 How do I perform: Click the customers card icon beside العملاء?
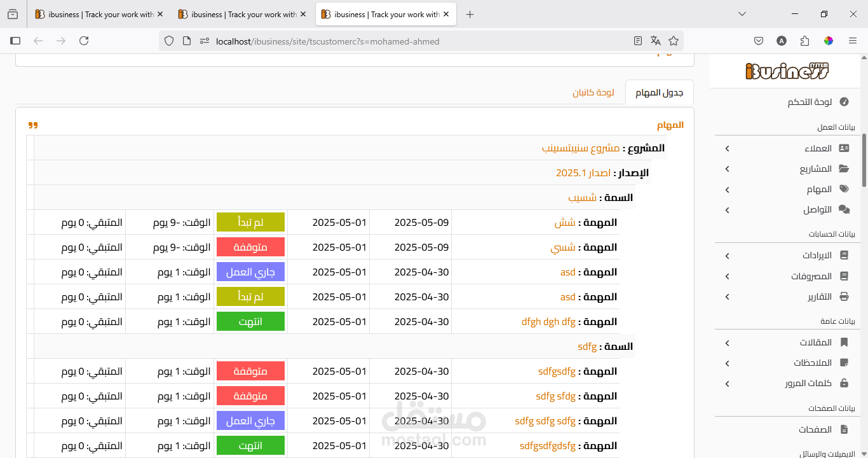[844, 148]
